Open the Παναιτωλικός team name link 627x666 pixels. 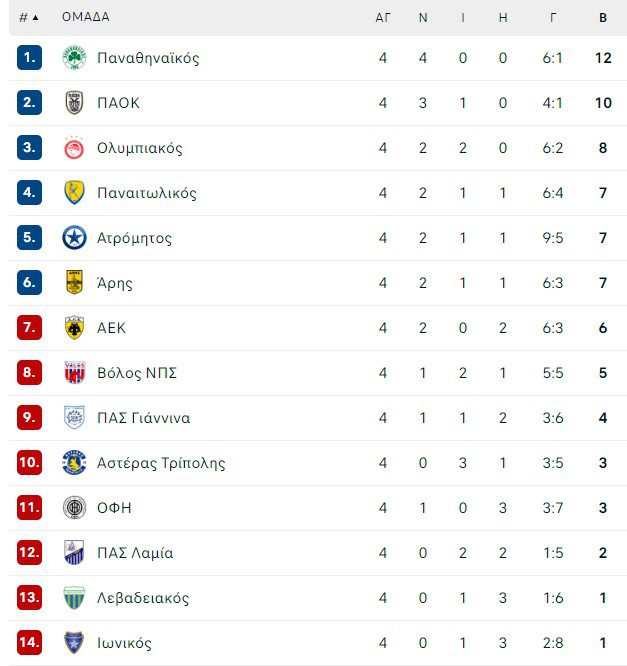(x=147, y=193)
